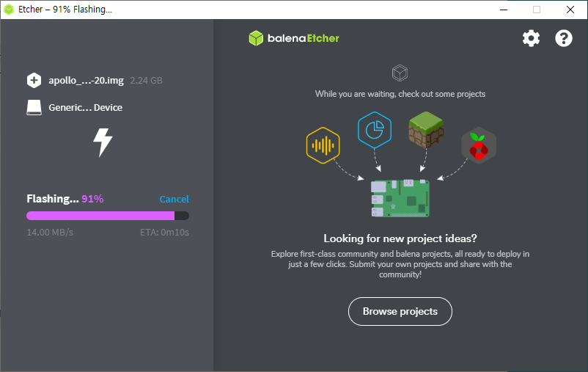This screenshot has height=372, width=588.
Task: Click the target drive icon
Action: (34, 107)
